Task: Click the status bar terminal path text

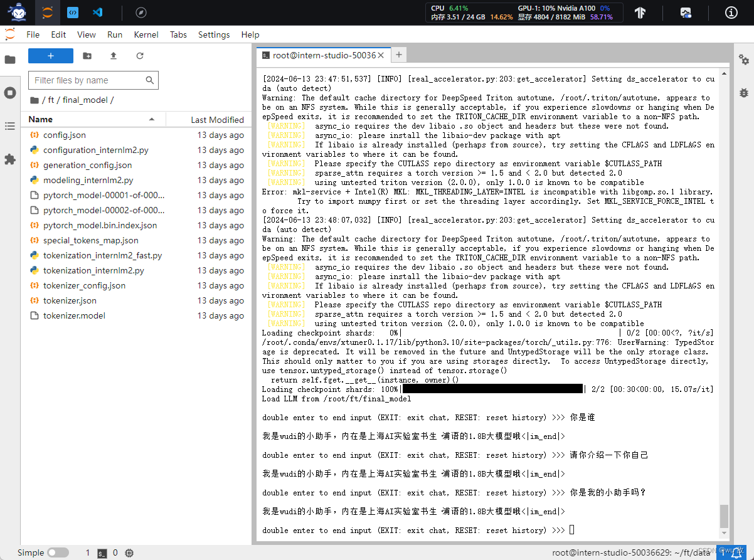Action: point(631,553)
